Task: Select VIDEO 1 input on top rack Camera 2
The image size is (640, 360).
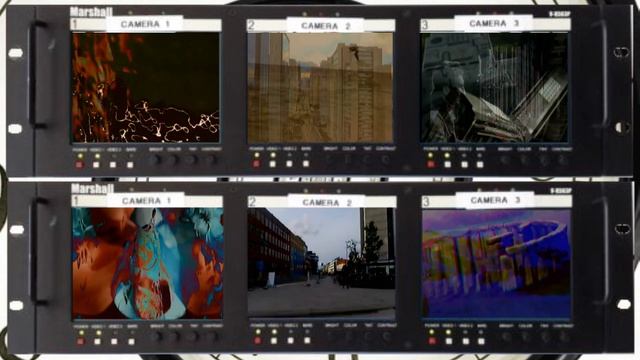Action: pos(273,164)
